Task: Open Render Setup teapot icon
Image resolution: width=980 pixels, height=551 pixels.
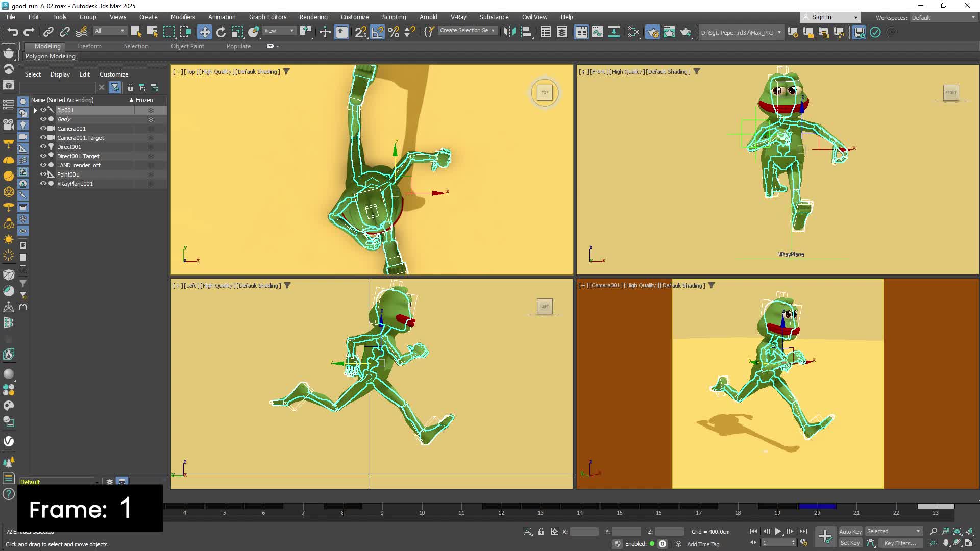Action: [653, 32]
